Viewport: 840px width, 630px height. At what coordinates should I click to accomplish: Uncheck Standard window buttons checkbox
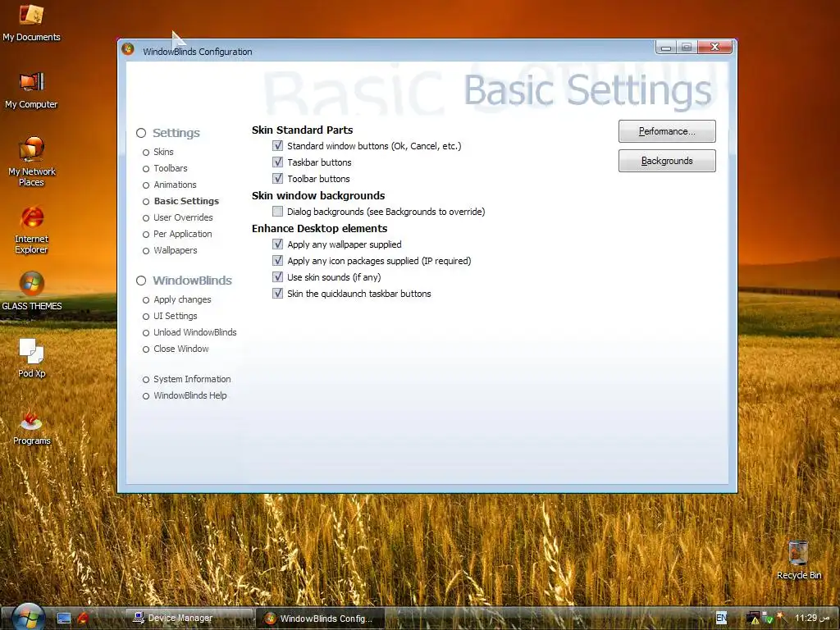pyautogui.click(x=277, y=146)
